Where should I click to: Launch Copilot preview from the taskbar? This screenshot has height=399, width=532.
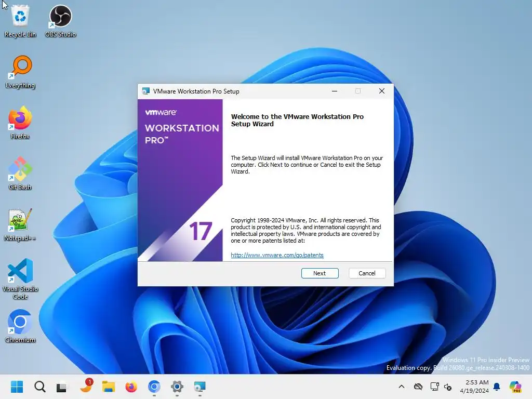515,387
